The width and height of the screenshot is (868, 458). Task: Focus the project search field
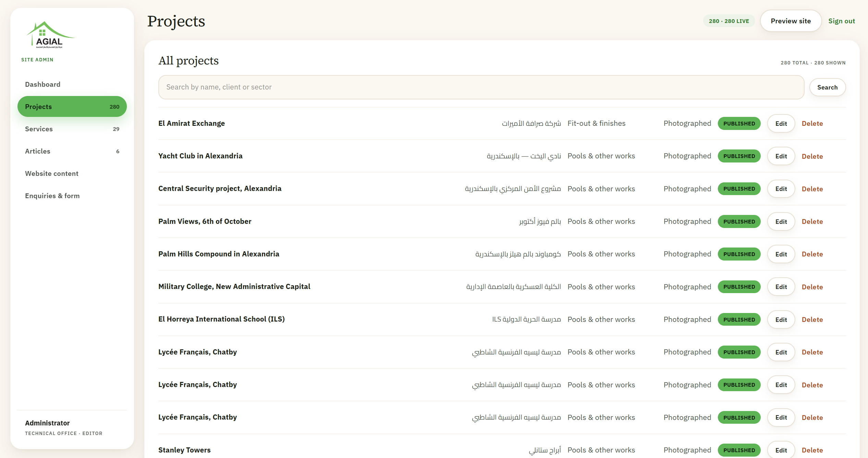pos(481,87)
